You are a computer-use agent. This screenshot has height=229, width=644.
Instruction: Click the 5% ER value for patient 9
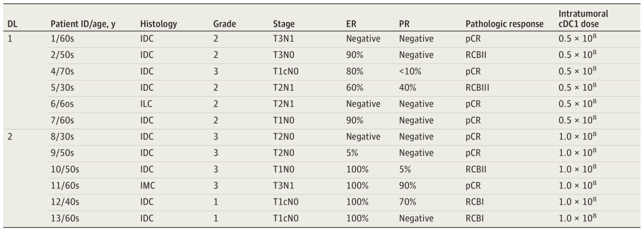click(352, 153)
